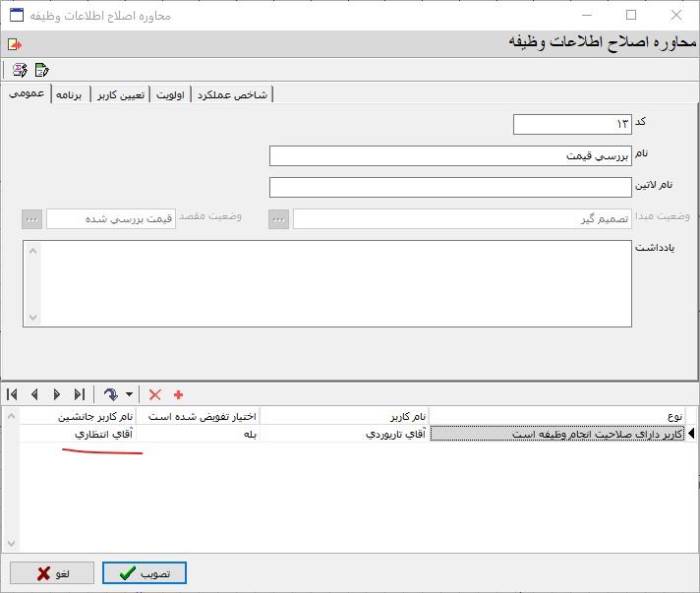The width and height of the screenshot is (700, 593).
Task: Open the وضعیت مبدا ellipsis lookup button
Action: [279, 219]
